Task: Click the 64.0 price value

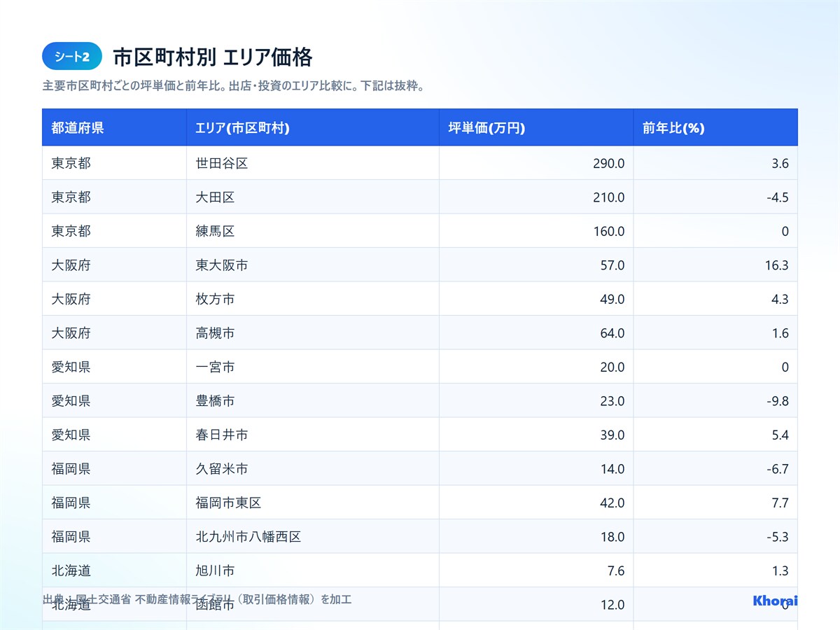Action: point(612,333)
